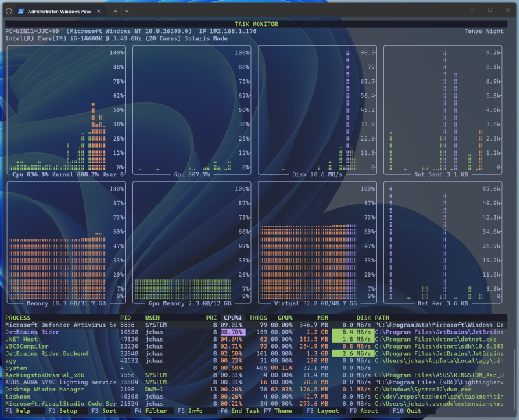
Task: Select the AacKingstonDramHal_x86 process row
Action: pos(255,375)
